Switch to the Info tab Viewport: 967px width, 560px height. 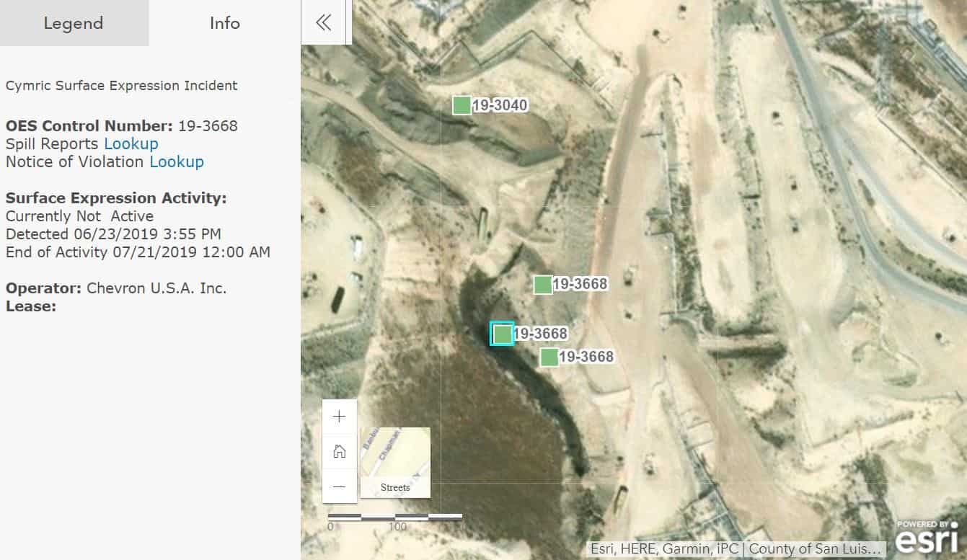point(224,23)
